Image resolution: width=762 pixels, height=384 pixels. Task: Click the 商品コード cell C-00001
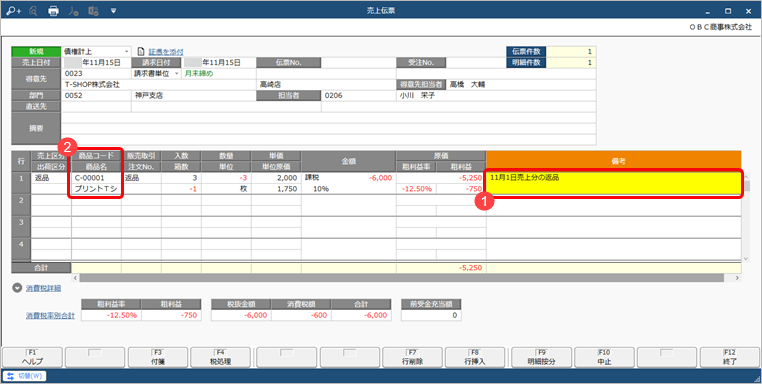(x=96, y=178)
